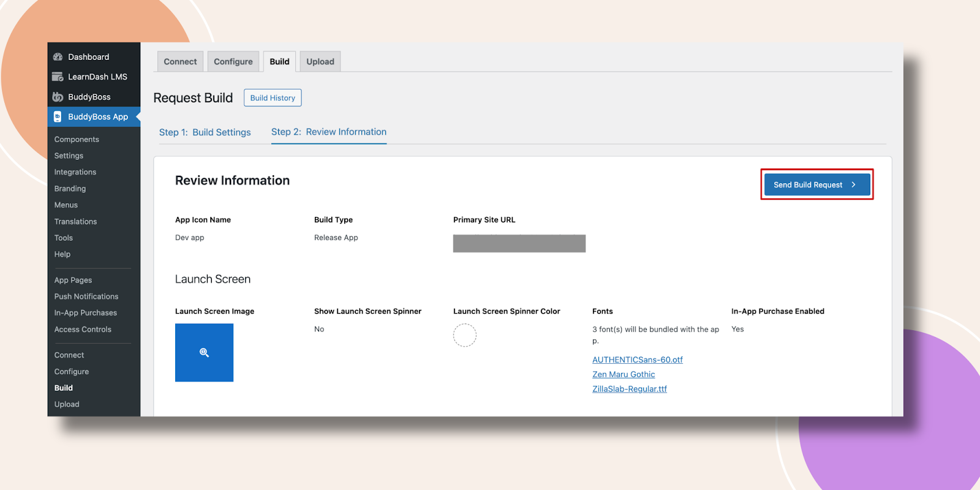
Task: Open In-App Purchases in sidebar
Action: pos(86,313)
